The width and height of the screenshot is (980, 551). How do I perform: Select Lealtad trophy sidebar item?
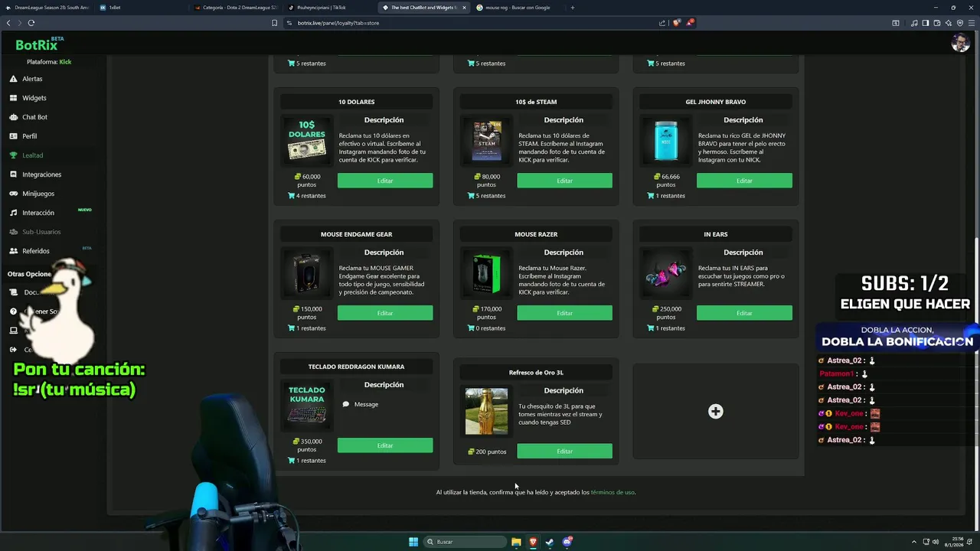pos(32,155)
